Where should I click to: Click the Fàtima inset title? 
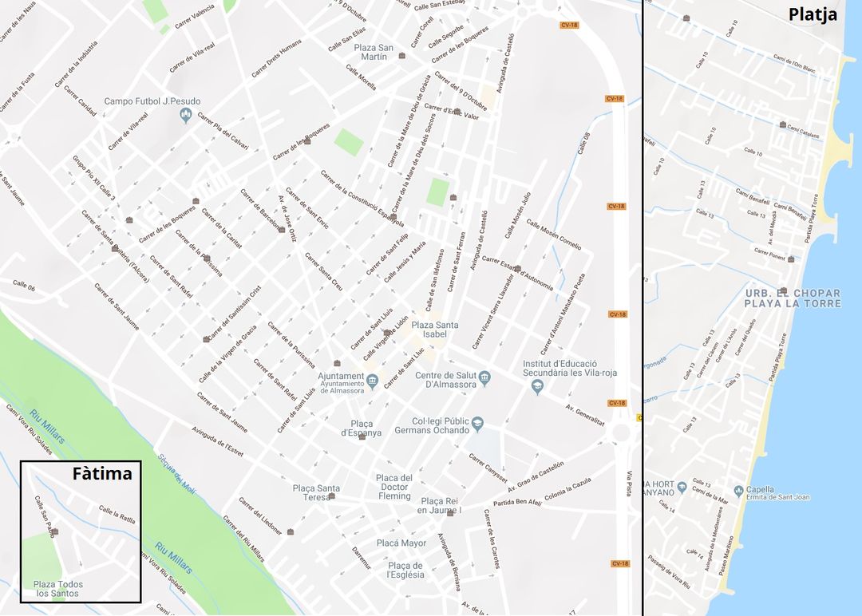[x=102, y=473]
